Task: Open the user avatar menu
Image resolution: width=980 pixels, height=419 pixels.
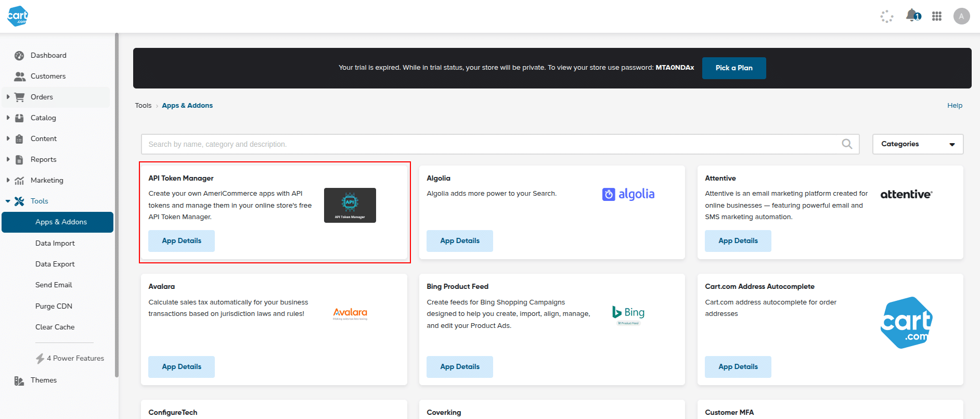Action: point(961,16)
